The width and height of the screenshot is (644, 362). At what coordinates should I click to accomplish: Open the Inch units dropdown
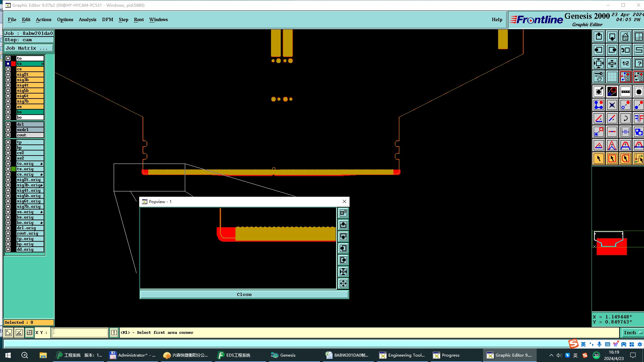[x=633, y=333]
